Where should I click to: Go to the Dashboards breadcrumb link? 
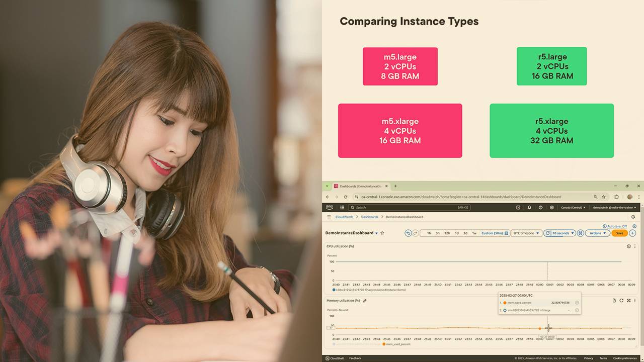point(369,217)
